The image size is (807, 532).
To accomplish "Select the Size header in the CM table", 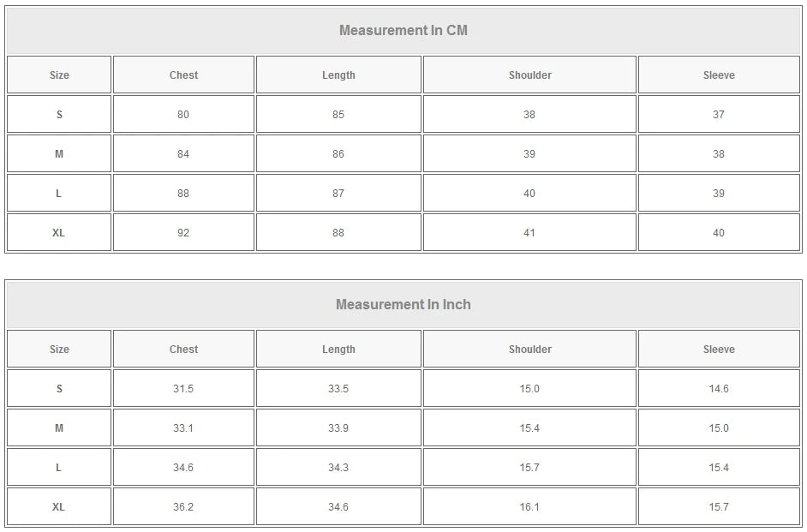I will [x=59, y=75].
